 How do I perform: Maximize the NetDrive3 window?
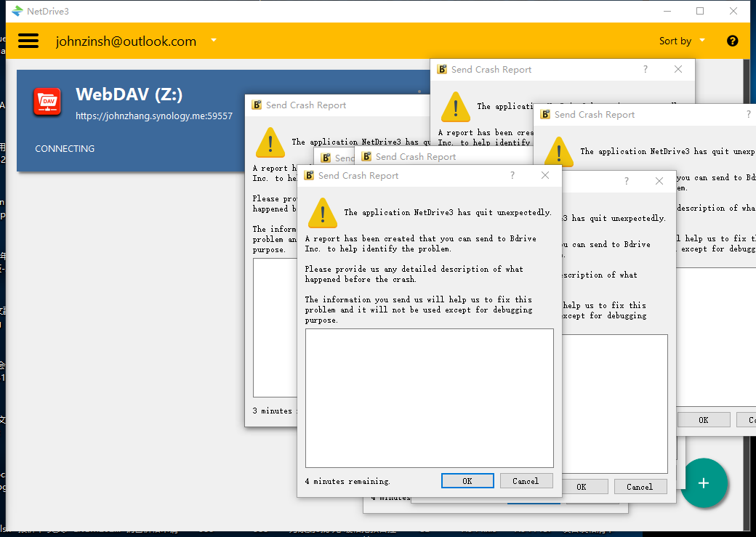tap(700, 11)
